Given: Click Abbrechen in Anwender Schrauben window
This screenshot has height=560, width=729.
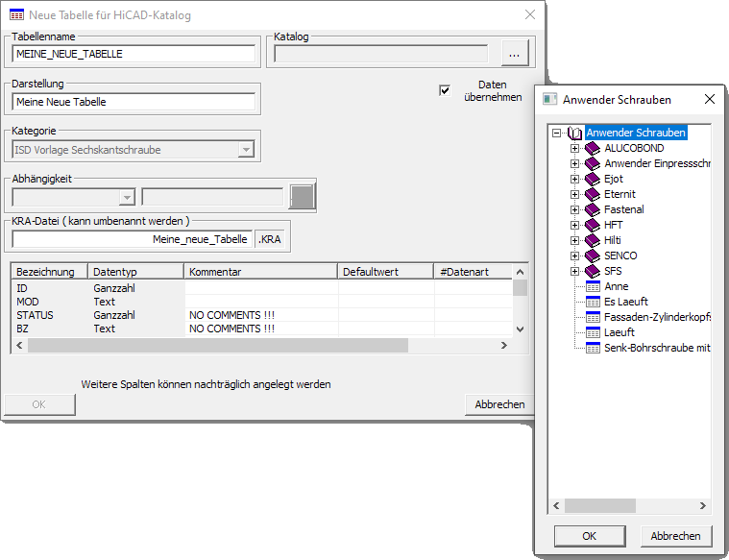Looking at the screenshot, I should tap(676, 536).
